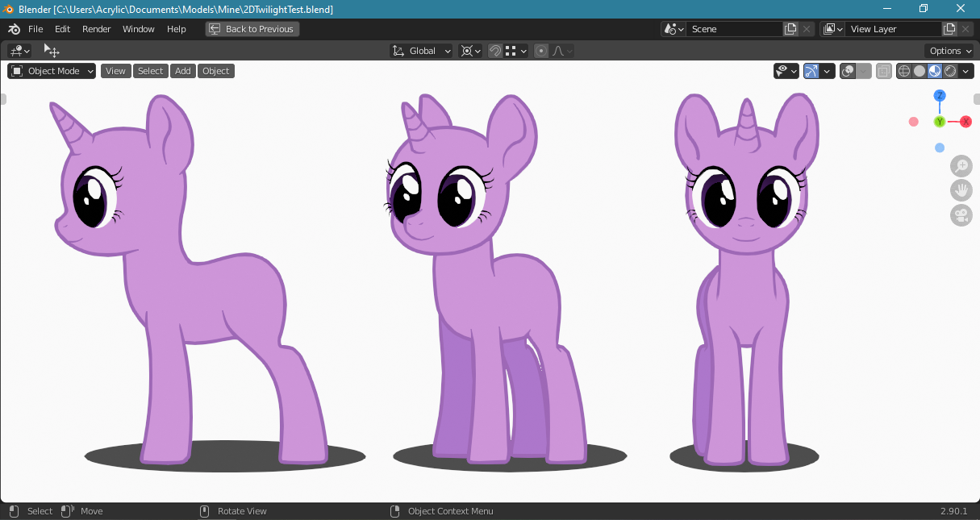Image resolution: width=980 pixels, height=520 pixels.
Task: Open the viewport Add menu
Action: tap(183, 71)
